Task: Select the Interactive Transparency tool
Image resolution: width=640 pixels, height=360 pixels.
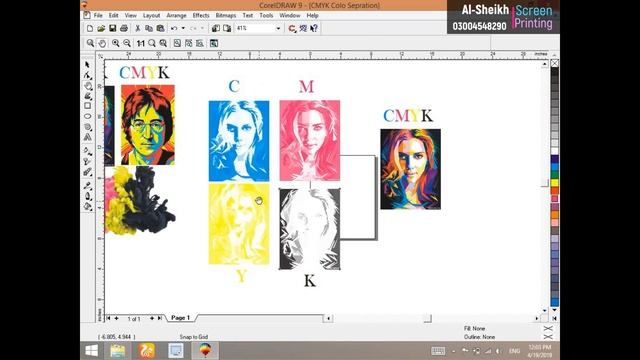Action: (88, 161)
